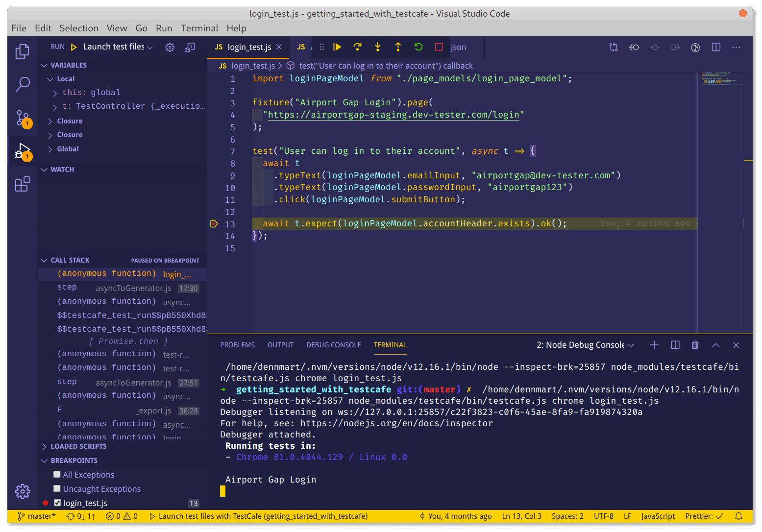Viewport: 762px width, 532px height.
Task: Step over in the debug toolbar
Action: [x=357, y=47]
